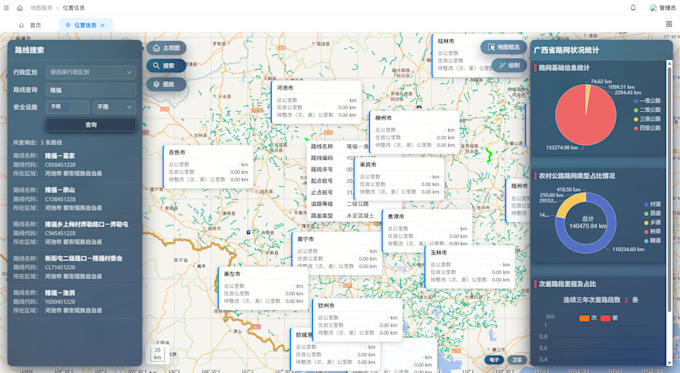The height and width of the screenshot is (373, 680).
Task: Switch to the 首页 tab
Action: (30, 25)
